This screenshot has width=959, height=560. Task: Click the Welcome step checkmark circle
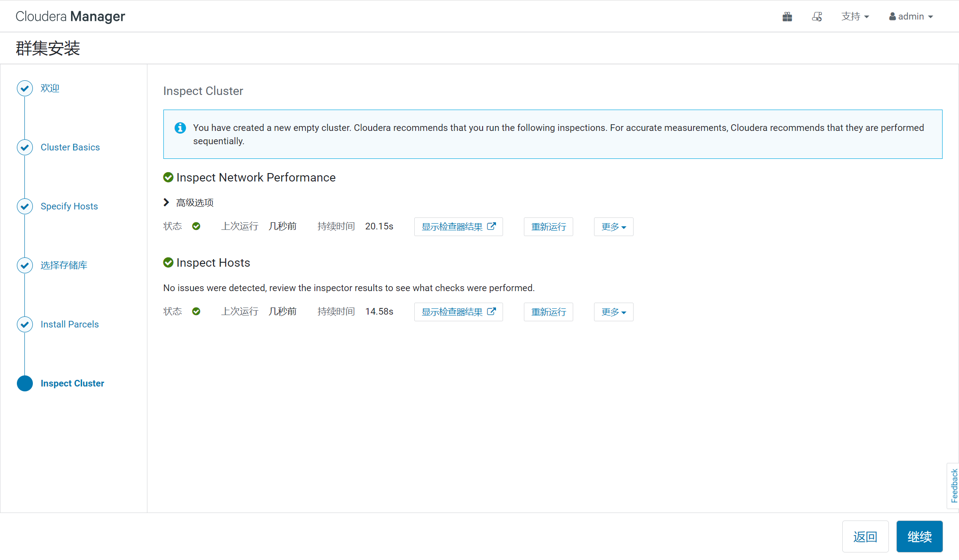[x=25, y=88]
